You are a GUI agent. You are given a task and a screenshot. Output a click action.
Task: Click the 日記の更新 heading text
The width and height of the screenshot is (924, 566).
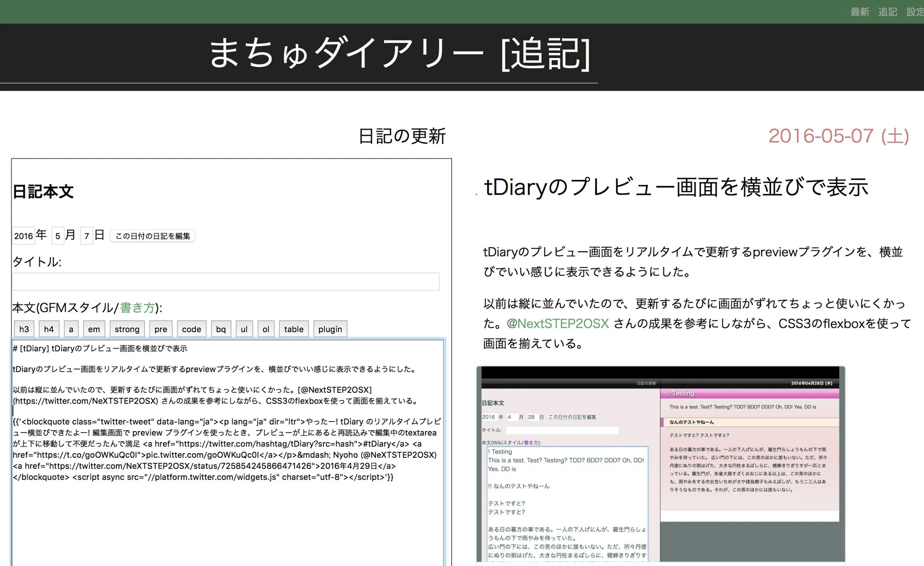click(x=402, y=136)
